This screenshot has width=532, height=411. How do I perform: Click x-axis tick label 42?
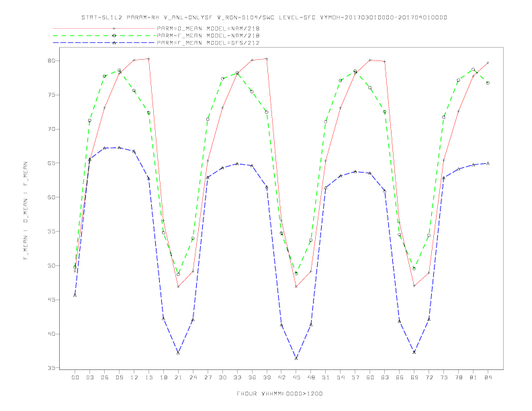coord(281,377)
